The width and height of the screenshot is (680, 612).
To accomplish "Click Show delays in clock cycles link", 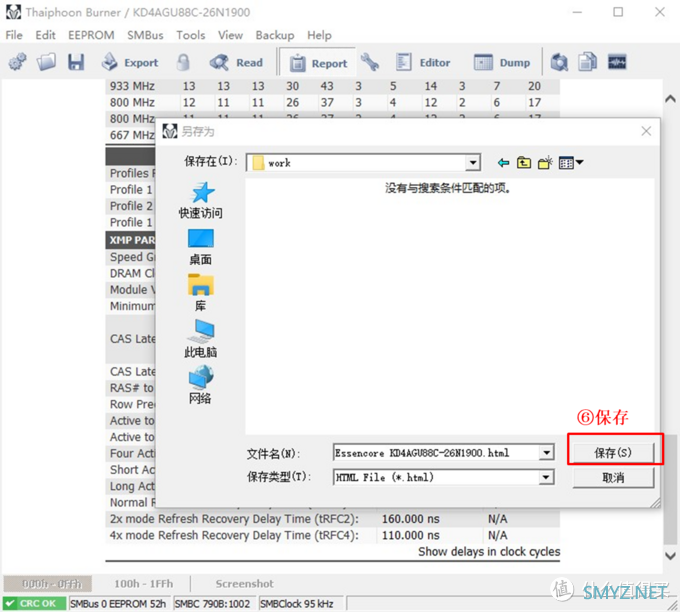I will tap(489, 552).
